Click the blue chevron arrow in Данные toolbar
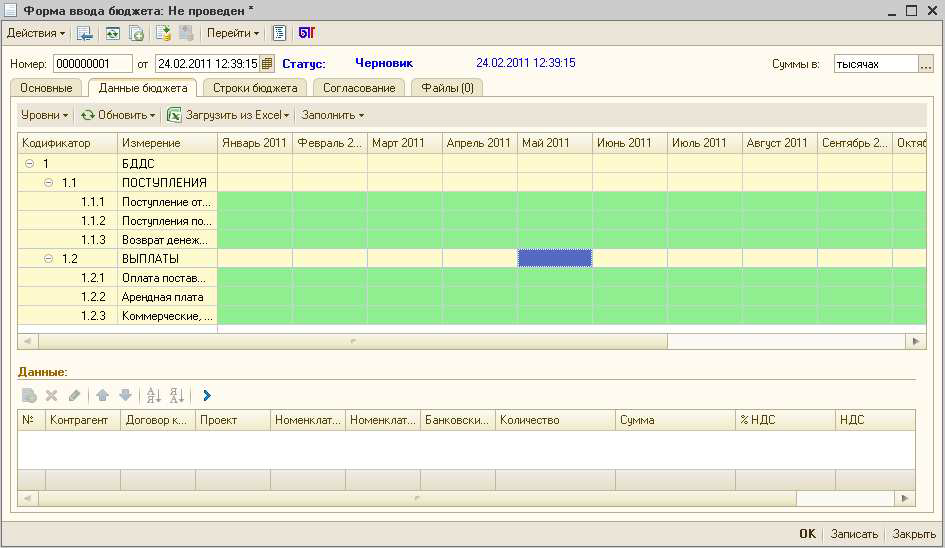The width and height of the screenshot is (945, 548). click(x=207, y=396)
